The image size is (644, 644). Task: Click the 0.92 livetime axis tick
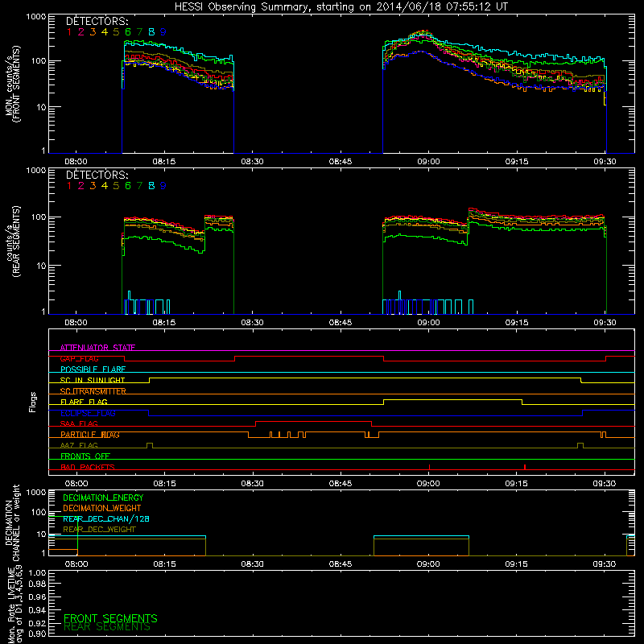[37, 623]
